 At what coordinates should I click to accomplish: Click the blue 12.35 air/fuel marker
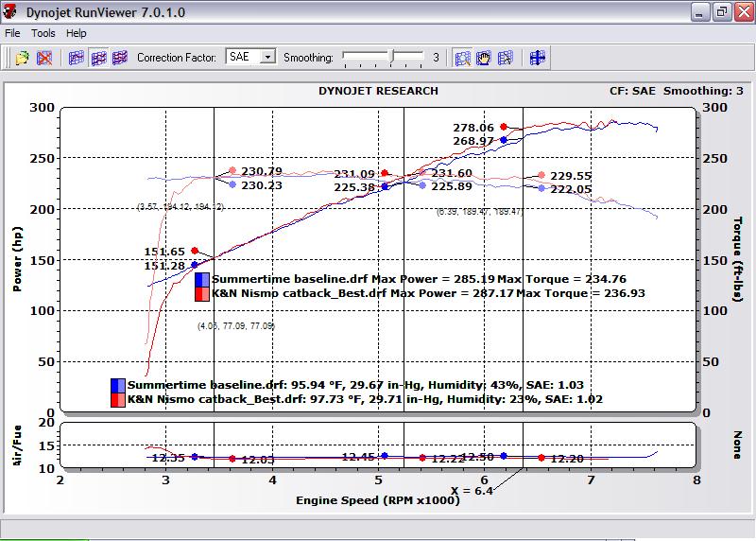[195, 457]
